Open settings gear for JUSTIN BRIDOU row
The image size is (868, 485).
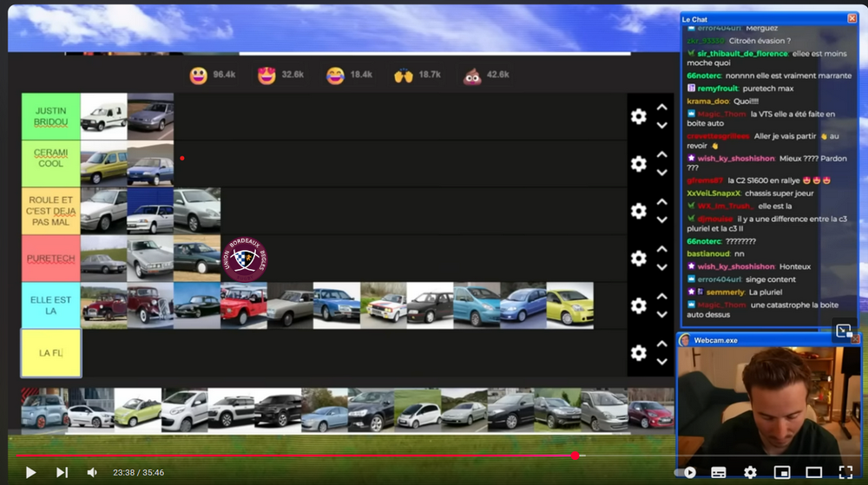[x=639, y=116]
